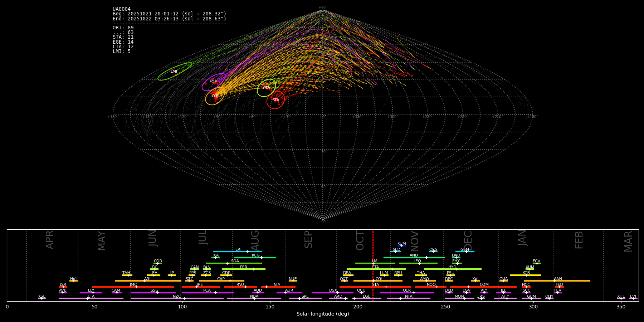Click the EVI shower label
This screenshot has width=644, height=322.
click(x=633, y=297)
